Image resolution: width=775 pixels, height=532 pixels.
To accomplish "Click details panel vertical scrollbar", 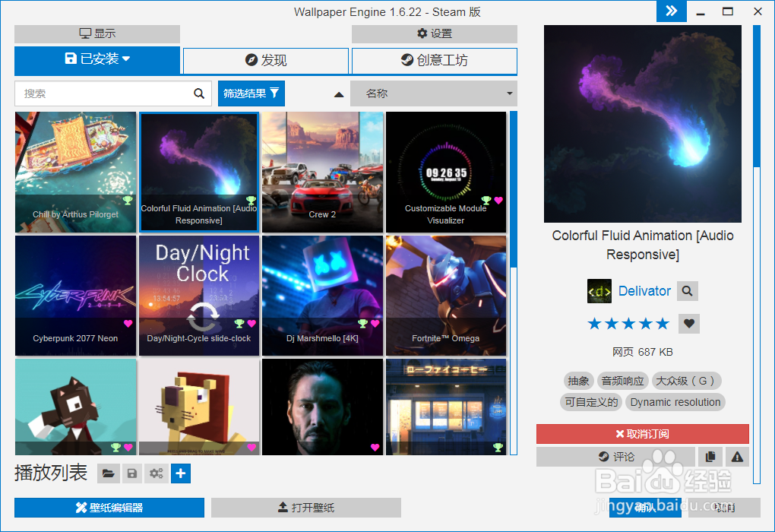I will pyautogui.click(x=757, y=255).
